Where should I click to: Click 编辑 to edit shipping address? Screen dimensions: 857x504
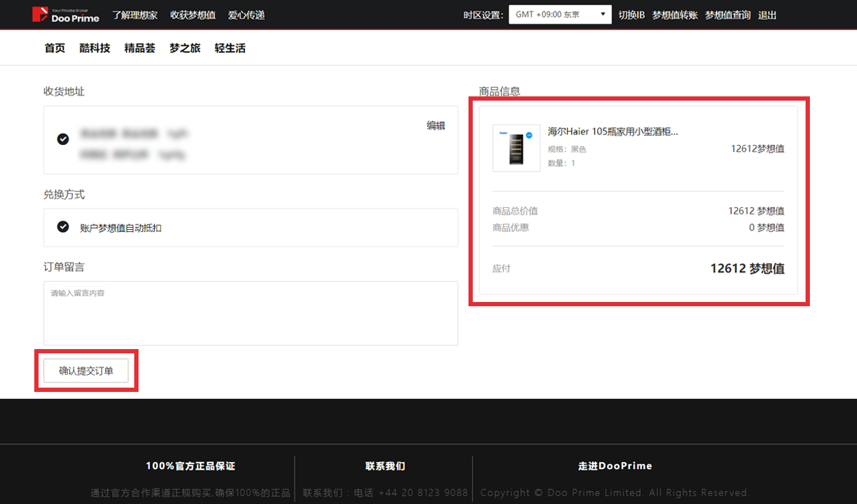coord(436,126)
